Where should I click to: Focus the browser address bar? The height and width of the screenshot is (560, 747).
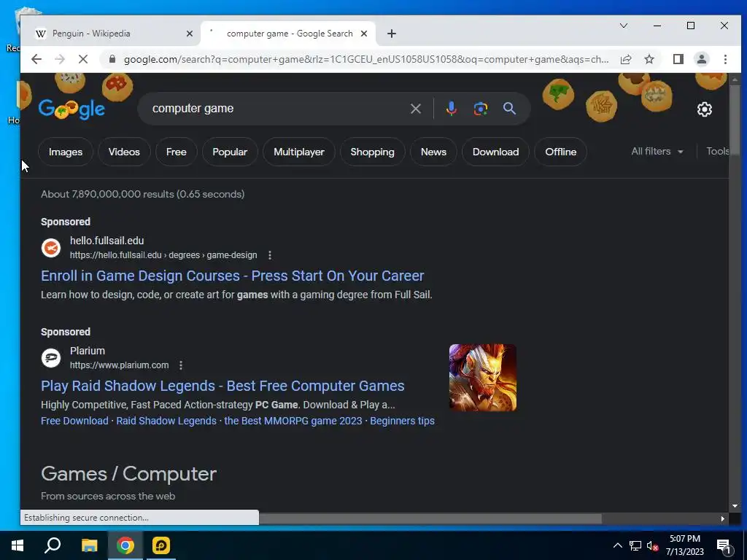click(366, 59)
